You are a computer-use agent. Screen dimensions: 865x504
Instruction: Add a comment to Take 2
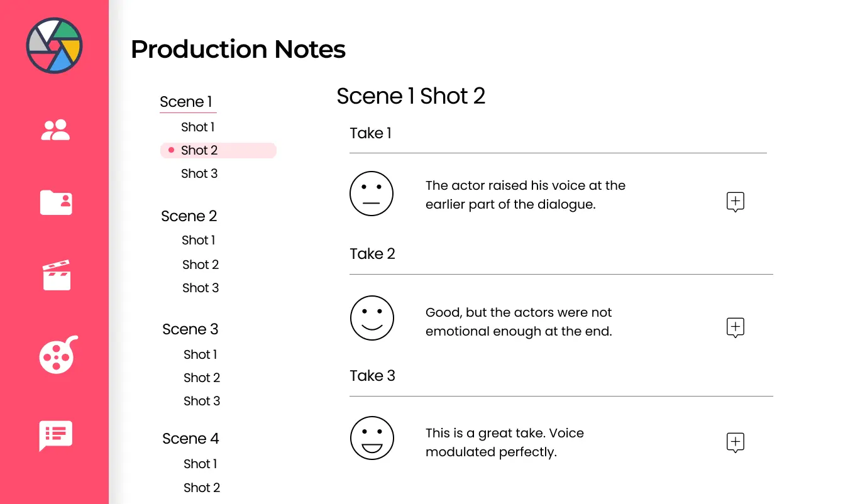coord(735,327)
